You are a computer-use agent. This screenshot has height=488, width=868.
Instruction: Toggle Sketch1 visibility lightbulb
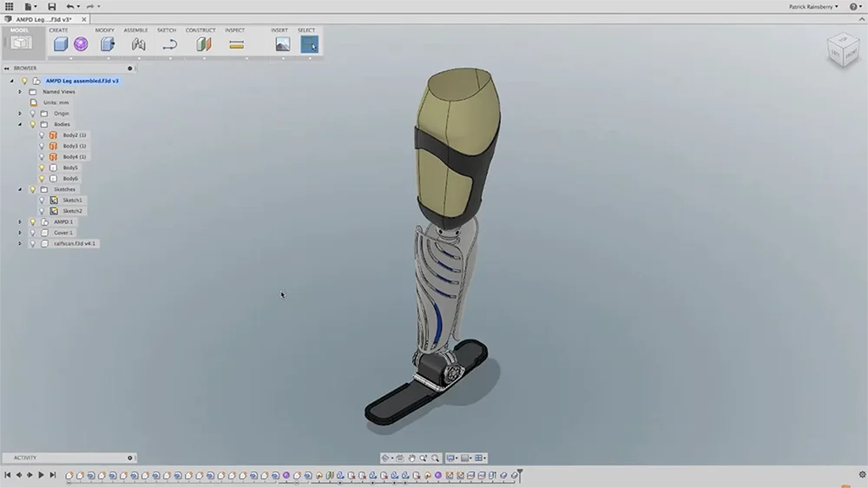(x=42, y=201)
